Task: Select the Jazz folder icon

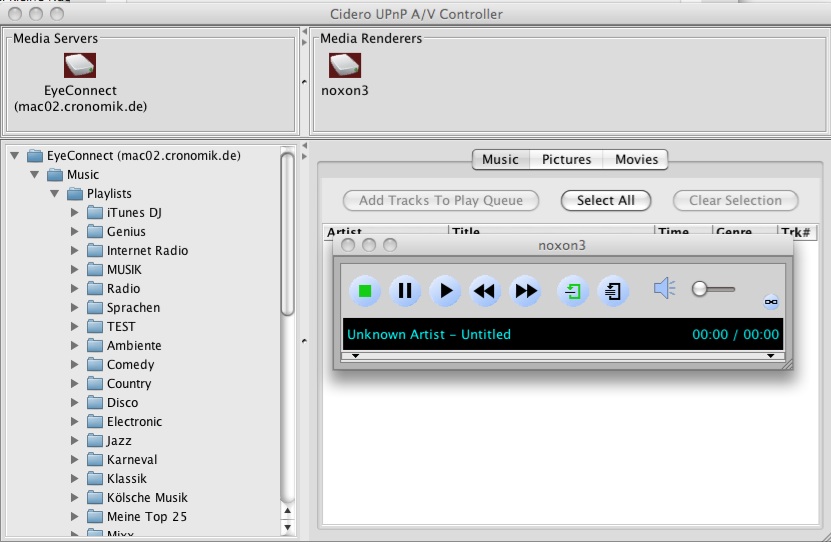Action: tap(95, 441)
